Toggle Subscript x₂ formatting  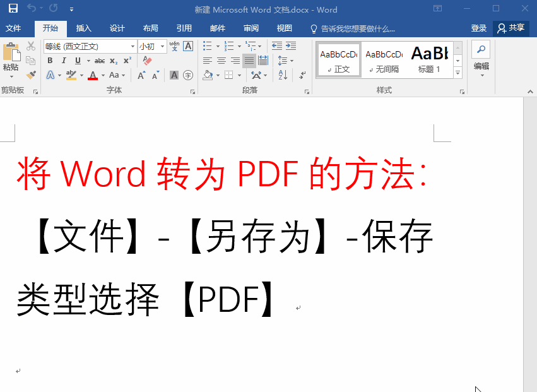coord(114,61)
